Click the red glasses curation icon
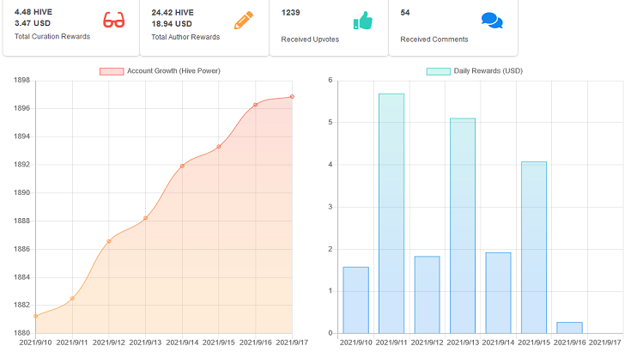The width and height of the screenshot is (643, 364). [x=113, y=20]
